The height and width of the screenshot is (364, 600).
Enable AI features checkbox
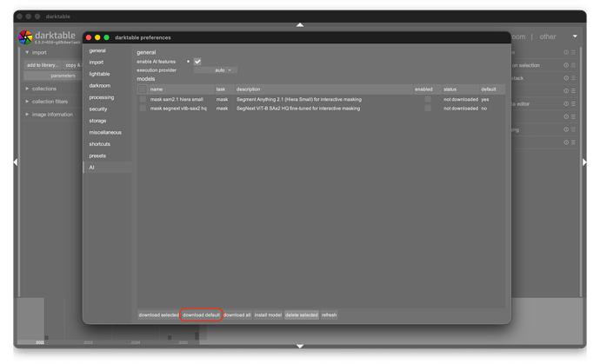(x=197, y=62)
